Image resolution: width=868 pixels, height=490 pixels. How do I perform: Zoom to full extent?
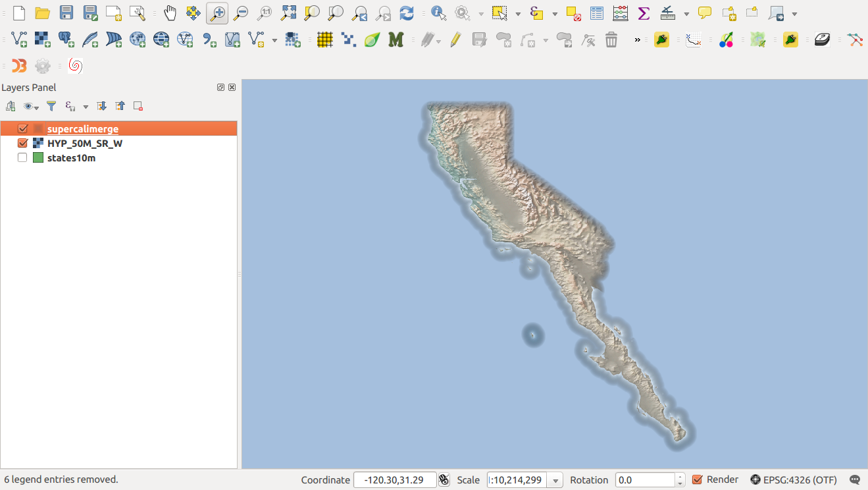click(x=288, y=13)
